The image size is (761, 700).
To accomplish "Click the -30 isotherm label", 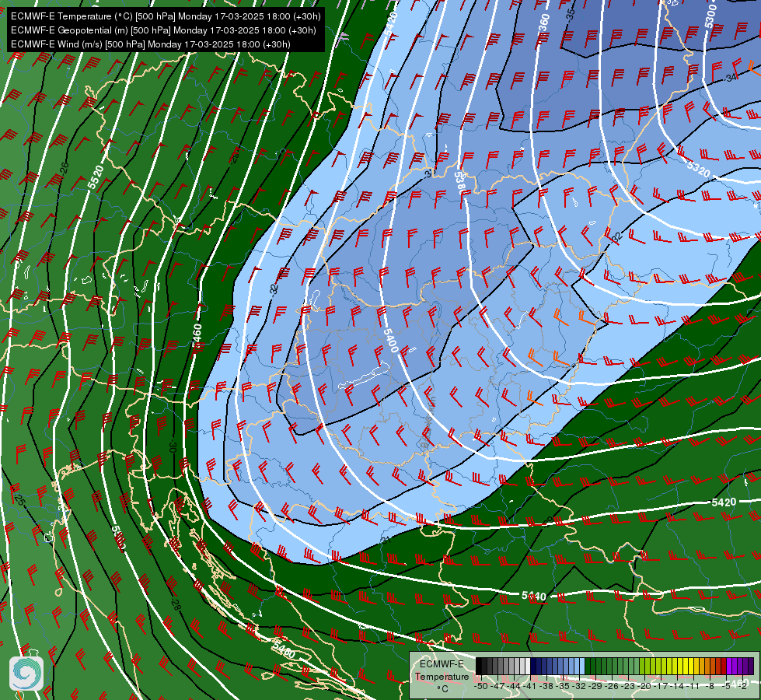I will pyautogui.click(x=172, y=446).
